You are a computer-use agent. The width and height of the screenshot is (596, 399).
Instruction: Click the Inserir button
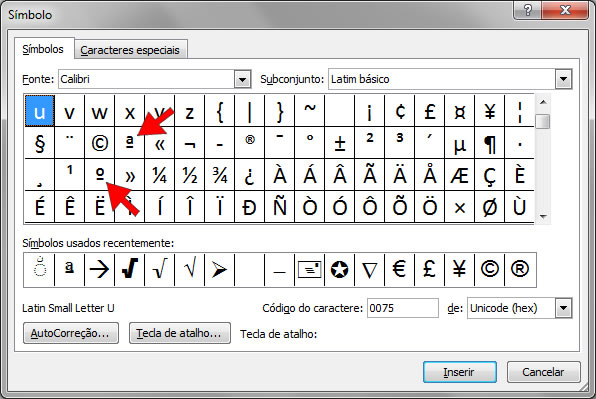click(460, 372)
